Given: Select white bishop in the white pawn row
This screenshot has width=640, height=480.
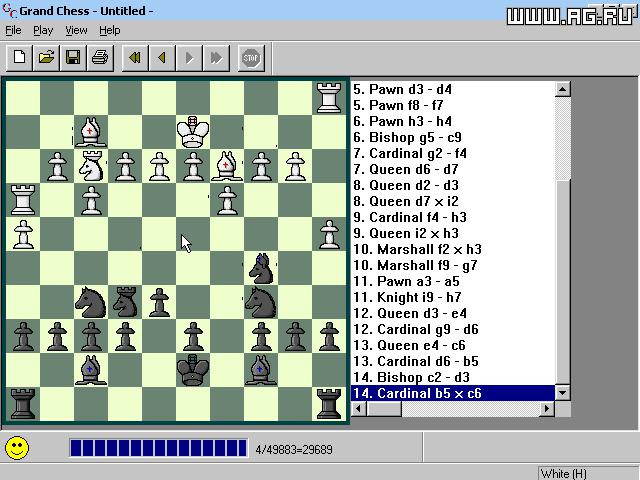Looking at the screenshot, I should coord(227,165).
